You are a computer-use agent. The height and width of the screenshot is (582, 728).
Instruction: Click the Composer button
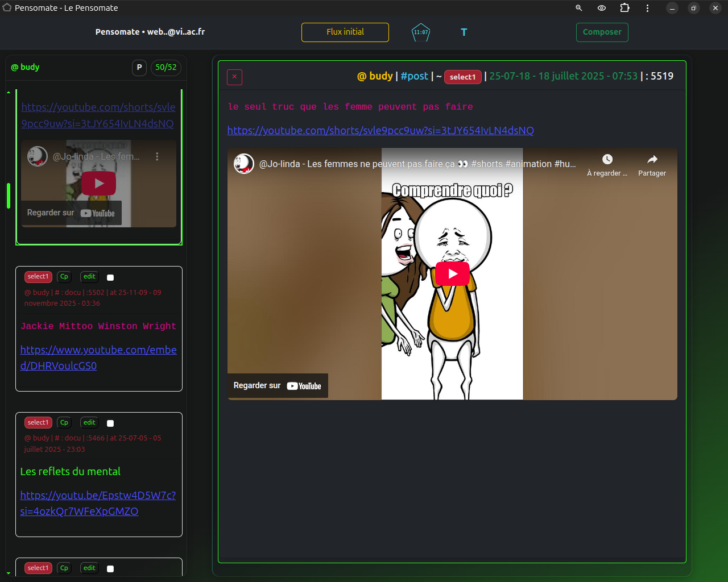pyautogui.click(x=602, y=32)
